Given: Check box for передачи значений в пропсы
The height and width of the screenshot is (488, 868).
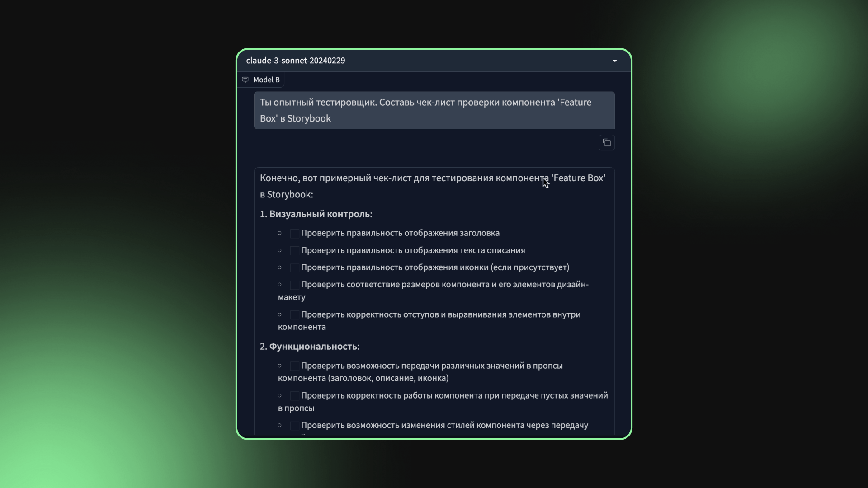Looking at the screenshot, I should click(294, 366).
